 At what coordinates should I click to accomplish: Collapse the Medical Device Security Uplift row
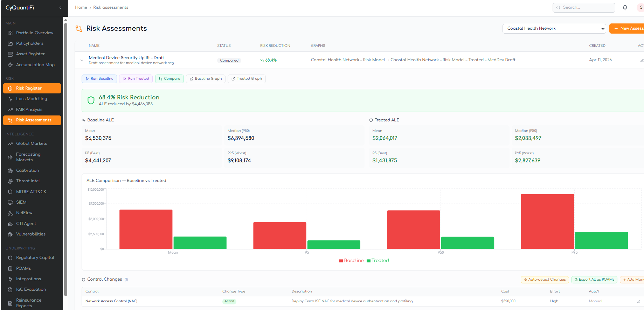pos(82,60)
